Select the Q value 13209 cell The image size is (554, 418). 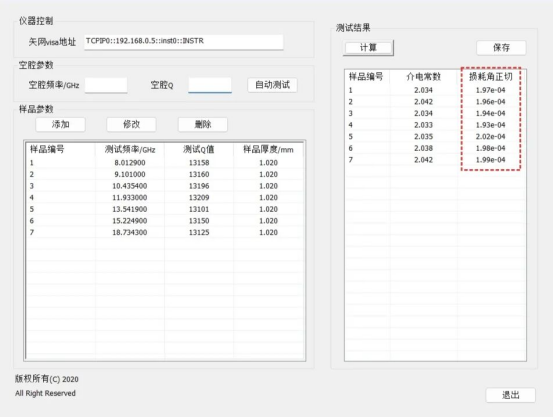click(x=199, y=198)
